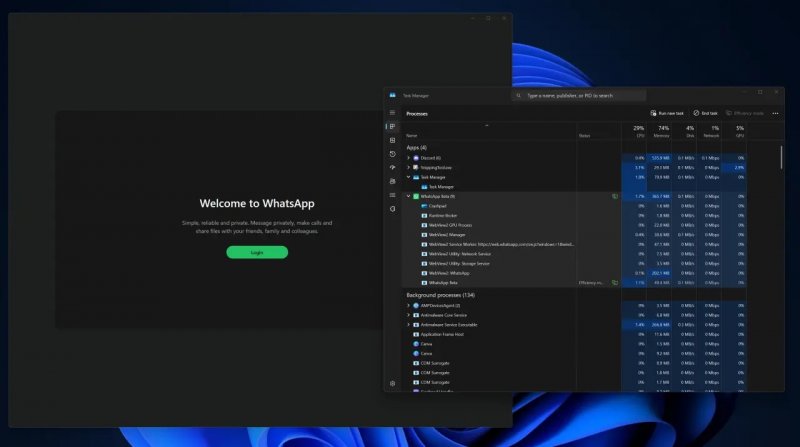Select the Processes sidebar icon
Viewport: 800px width, 447px height.
pos(392,127)
